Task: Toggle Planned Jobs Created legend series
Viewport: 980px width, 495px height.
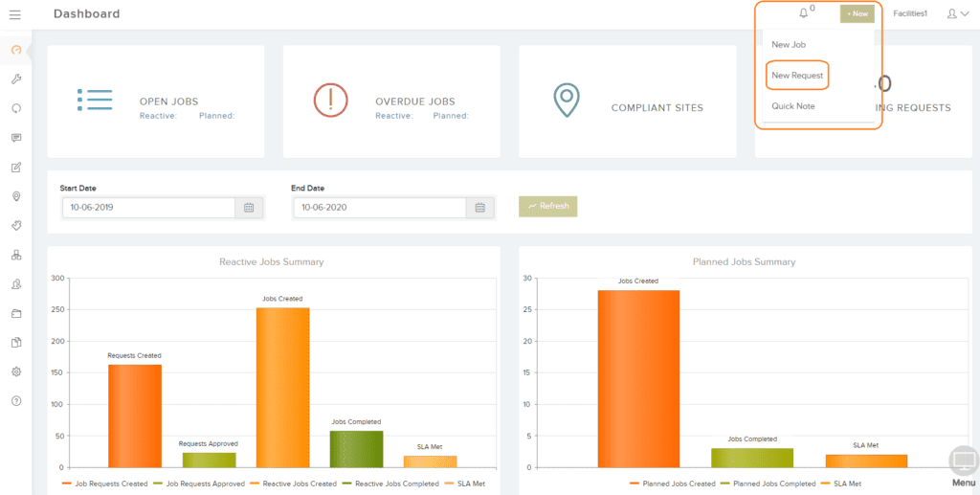Action: [x=673, y=484]
